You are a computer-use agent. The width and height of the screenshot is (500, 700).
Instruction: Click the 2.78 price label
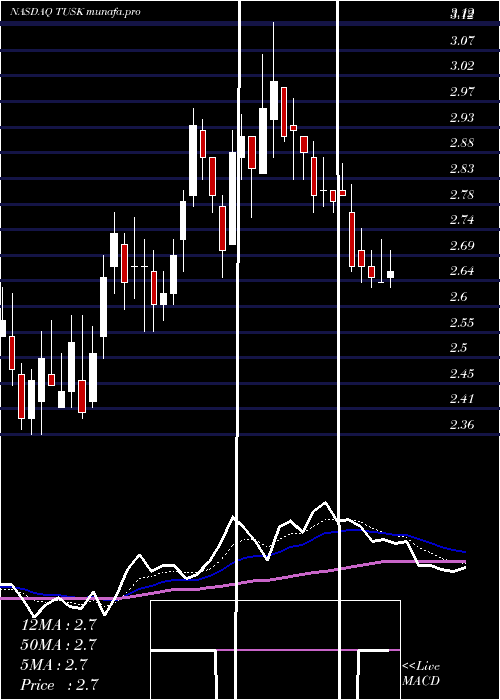click(x=462, y=195)
